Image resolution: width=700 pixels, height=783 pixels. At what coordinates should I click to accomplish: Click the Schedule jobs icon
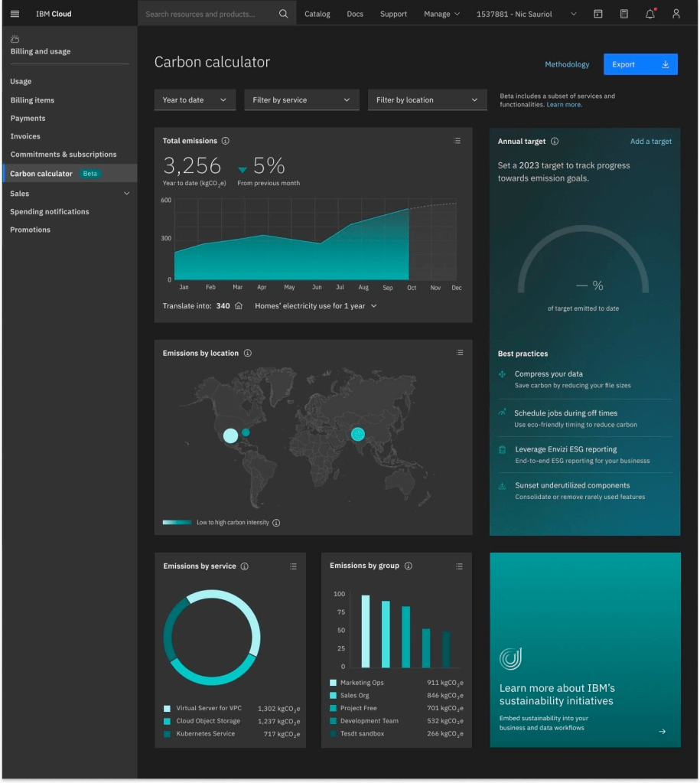[503, 413]
